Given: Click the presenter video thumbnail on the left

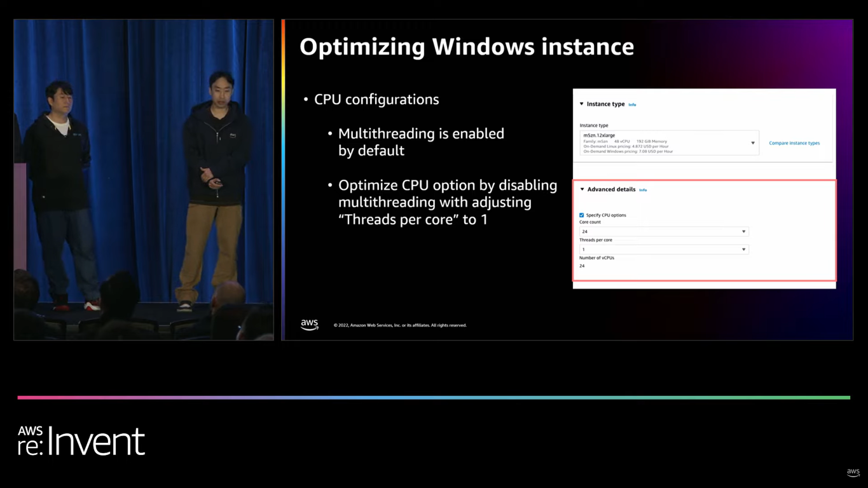Looking at the screenshot, I should pyautogui.click(x=143, y=180).
